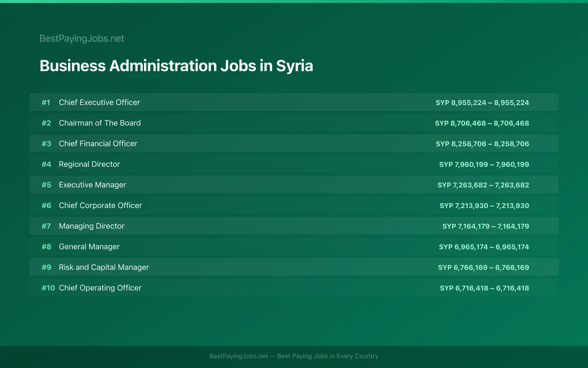
Task: Click the salary SYP 7,960,199 – 7,960,199
Action: coord(484,164)
